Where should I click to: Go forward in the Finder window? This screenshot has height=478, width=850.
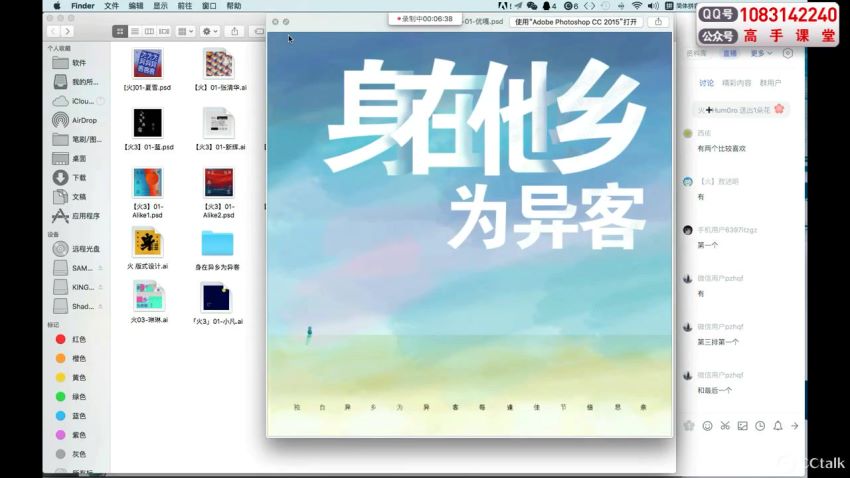point(67,31)
